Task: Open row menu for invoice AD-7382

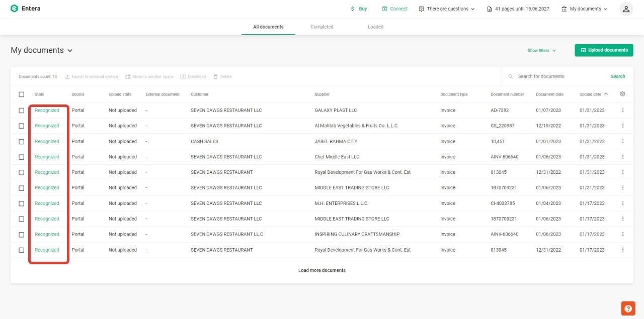Action: click(623, 110)
